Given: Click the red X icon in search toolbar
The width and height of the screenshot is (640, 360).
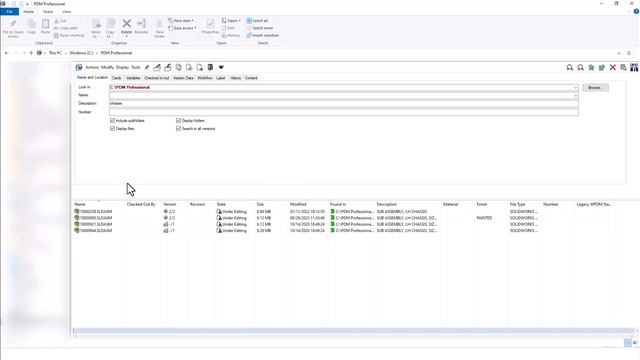Looking at the screenshot, I should (x=613, y=67).
